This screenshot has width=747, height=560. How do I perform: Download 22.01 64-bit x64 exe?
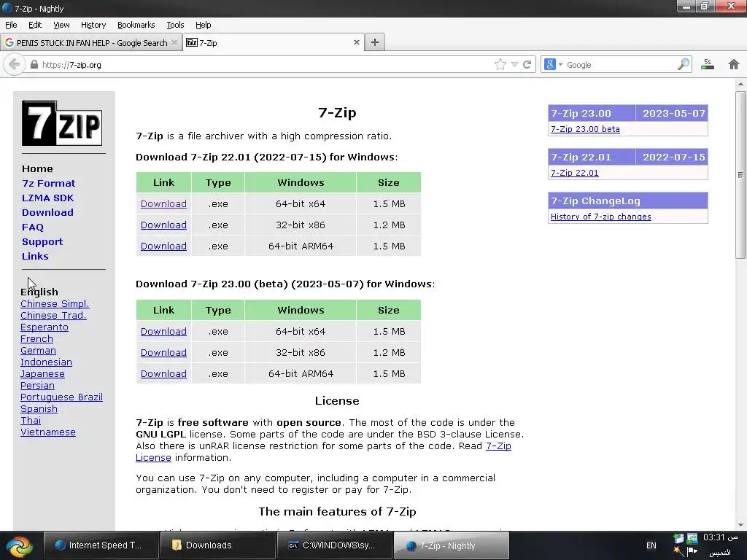163,204
